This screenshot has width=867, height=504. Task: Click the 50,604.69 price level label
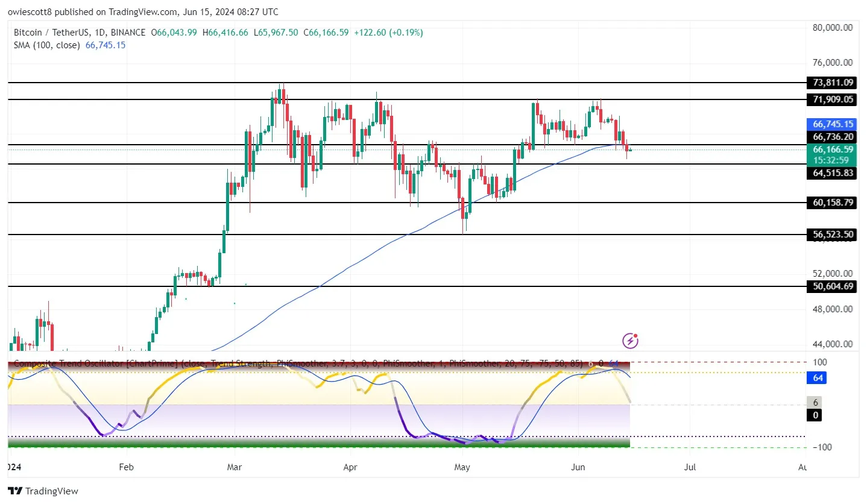(832, 286)
